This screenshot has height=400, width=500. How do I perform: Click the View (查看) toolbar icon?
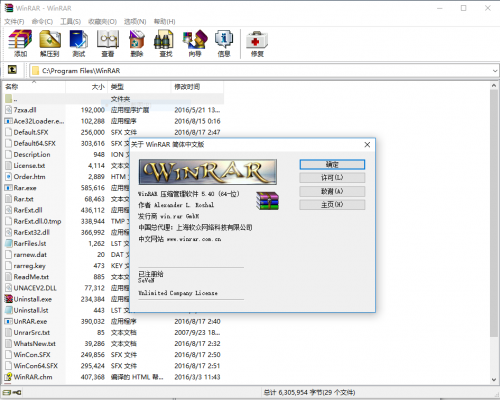coord(108,39)
